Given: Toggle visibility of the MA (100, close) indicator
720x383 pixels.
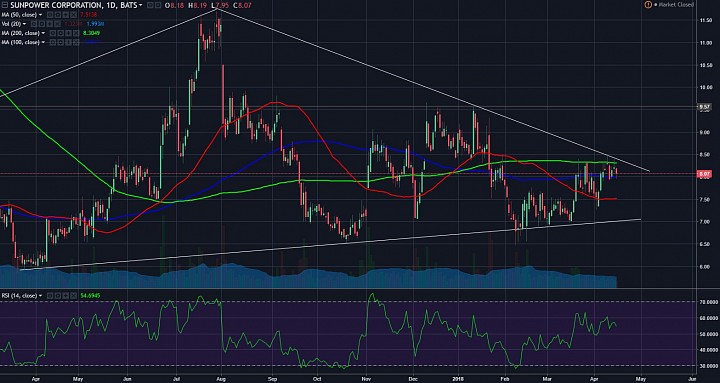Looking at the screenshot, I should click(52, 42).
